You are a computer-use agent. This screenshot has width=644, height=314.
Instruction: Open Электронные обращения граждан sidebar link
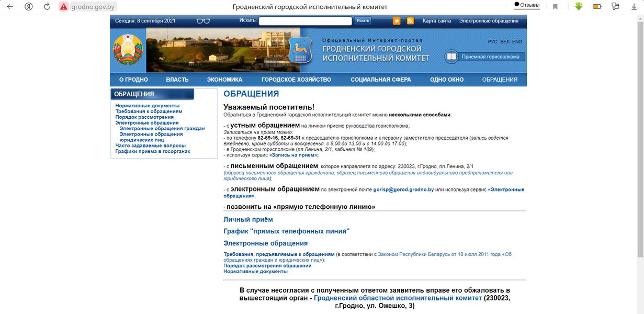point(162,129)
